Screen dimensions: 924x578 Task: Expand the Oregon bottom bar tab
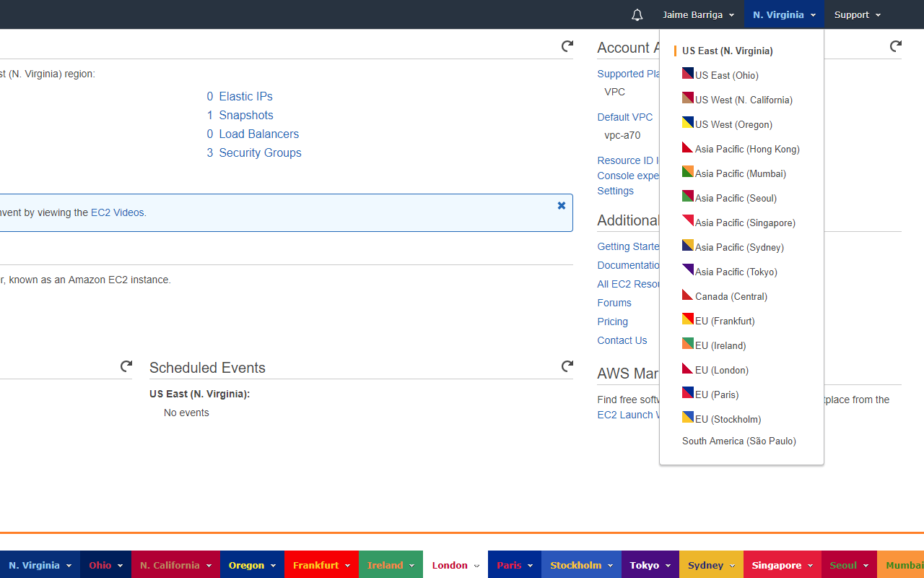click(252, 565)
